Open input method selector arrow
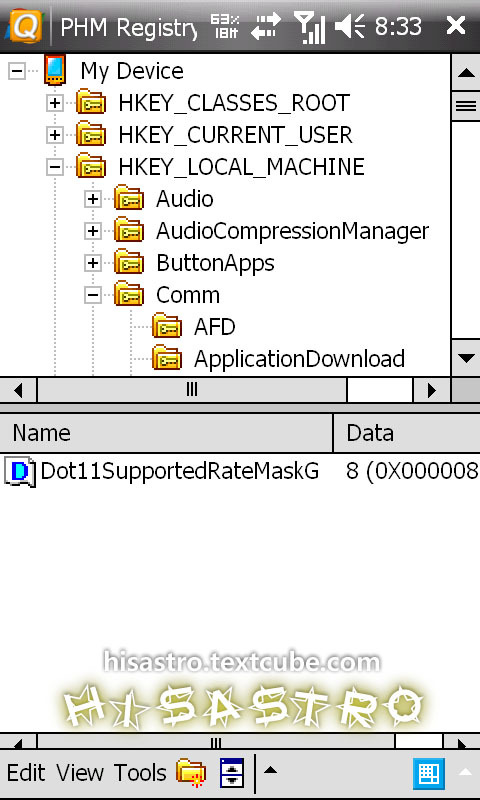The height and width of the screenshot is (800, 480). (465, 772)
